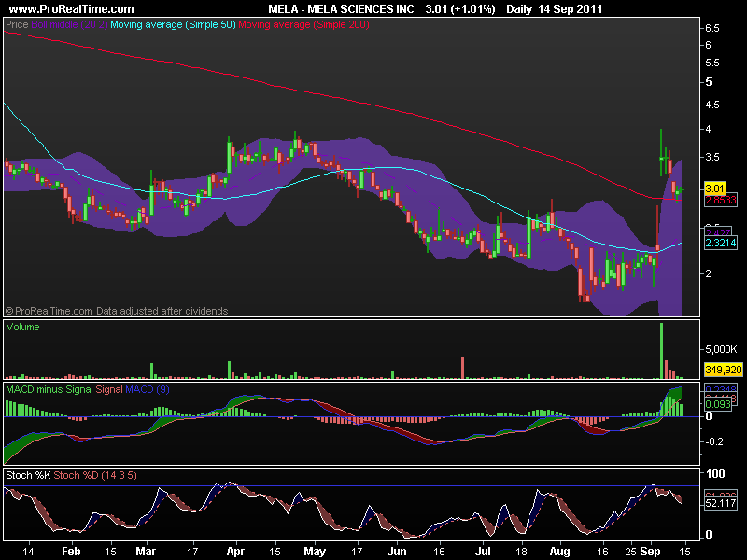
Task: Click the red 2.8533 moving average value
Action: coord(720,200)
